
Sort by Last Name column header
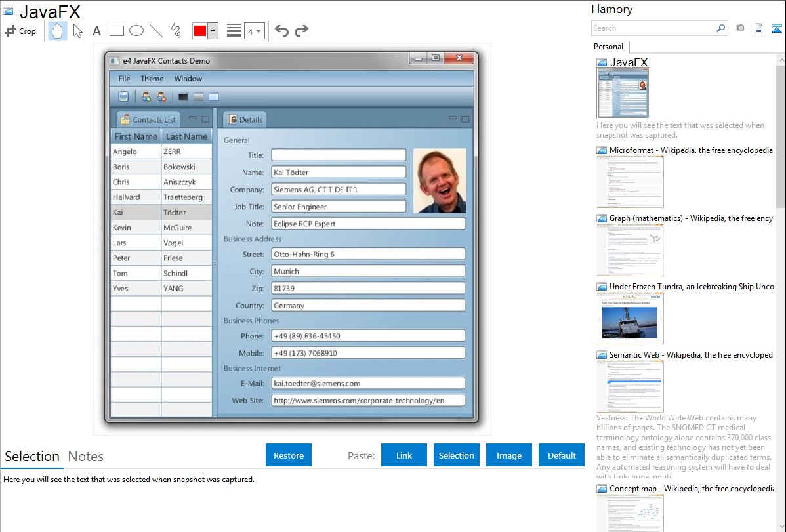(x=187, y=136)
